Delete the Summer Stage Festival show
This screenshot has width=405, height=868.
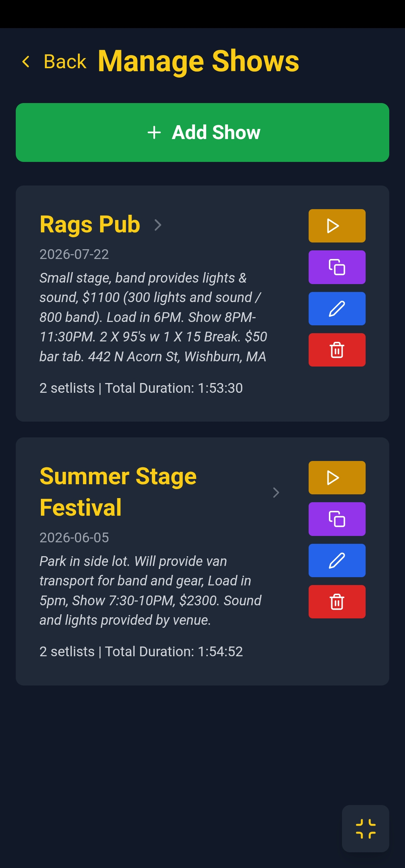[x=336, y=602]
